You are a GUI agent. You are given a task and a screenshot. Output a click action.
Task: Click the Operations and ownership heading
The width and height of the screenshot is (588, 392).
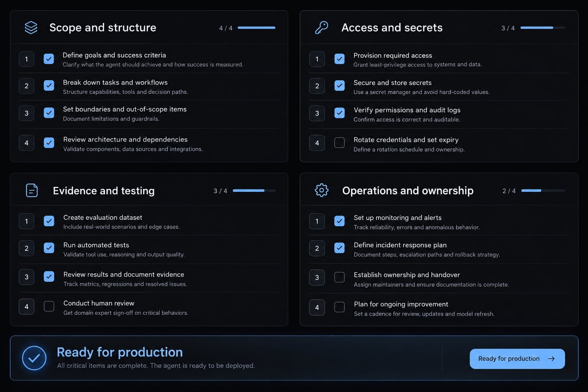[x=408, y=190]
